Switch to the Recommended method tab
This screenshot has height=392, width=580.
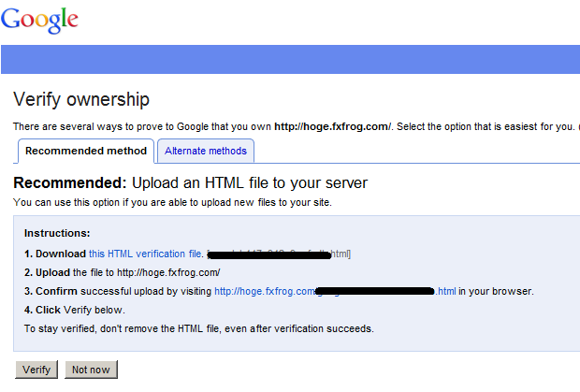[x=86, y=151]
